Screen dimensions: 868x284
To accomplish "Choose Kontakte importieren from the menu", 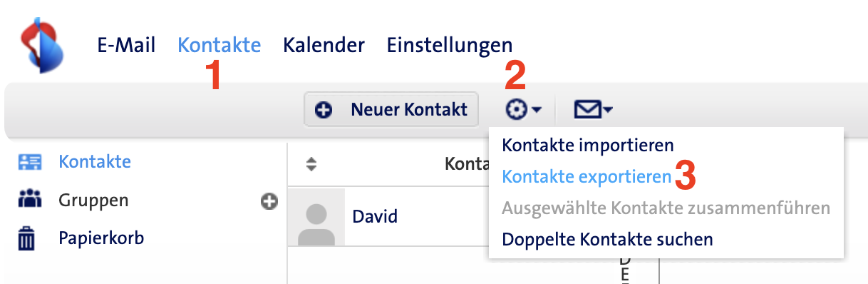I will [x=588, y=146].
